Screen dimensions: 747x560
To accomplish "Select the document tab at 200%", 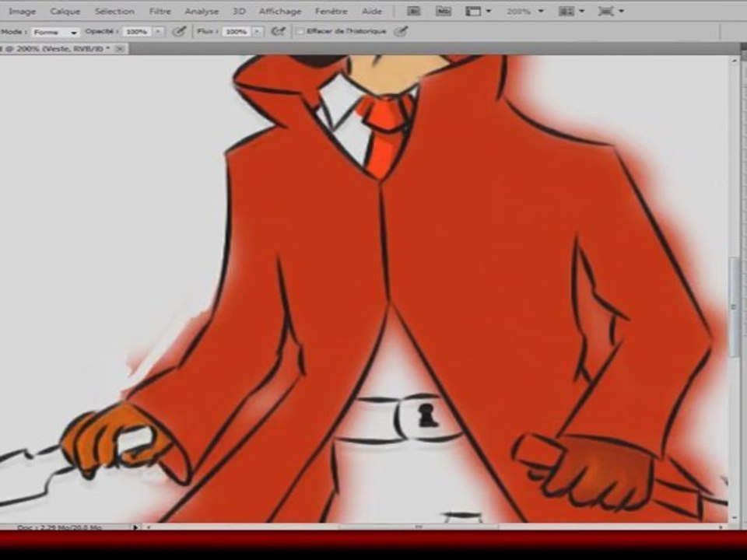I will pos(56,48).
